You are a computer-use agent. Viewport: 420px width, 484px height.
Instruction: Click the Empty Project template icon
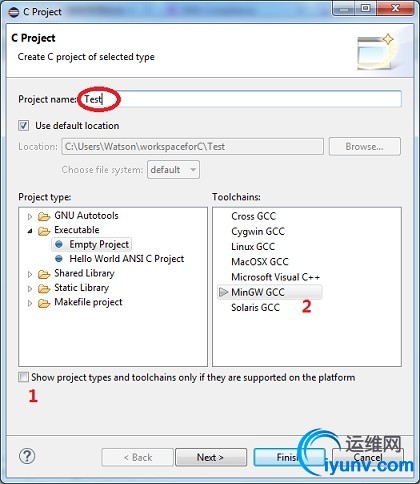[x=59, y=244]
